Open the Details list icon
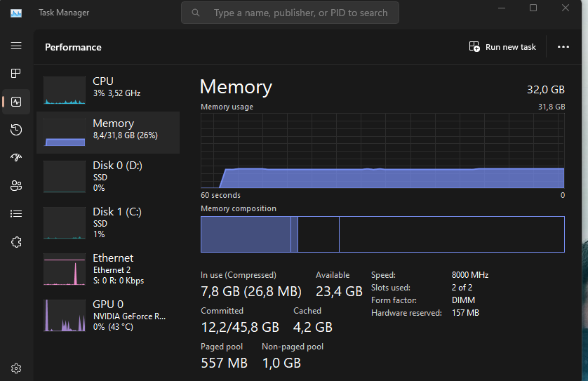 16,214
